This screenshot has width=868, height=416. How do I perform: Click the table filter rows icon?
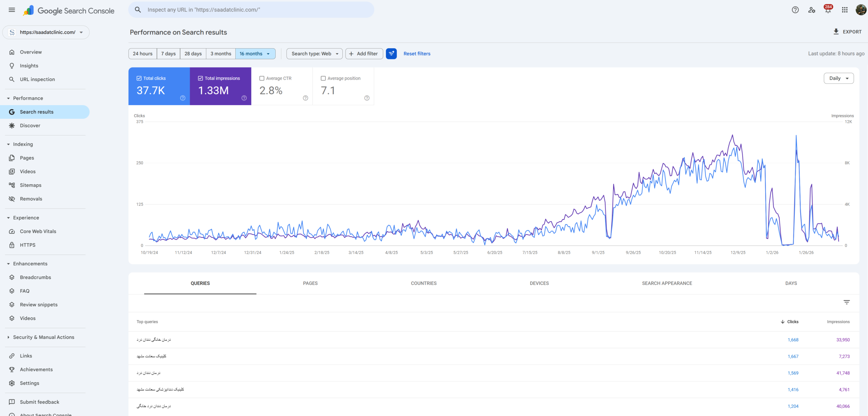[847, 302]
